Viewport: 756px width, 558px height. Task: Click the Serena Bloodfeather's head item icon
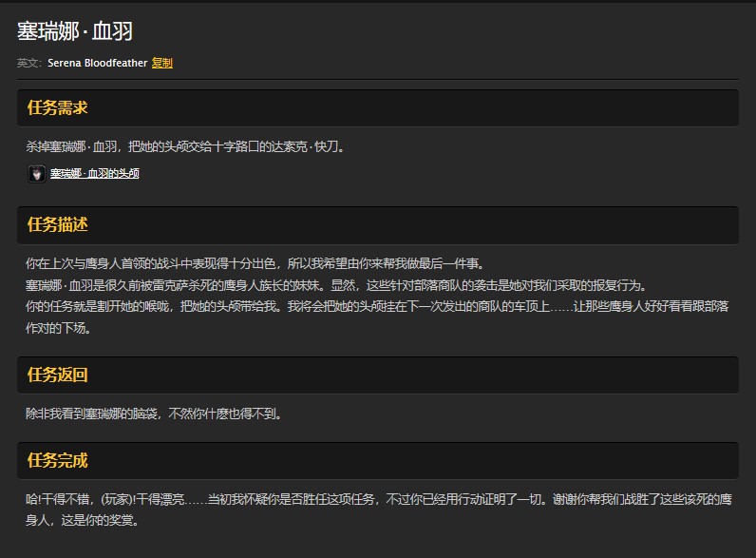click(x=36, y=174)
